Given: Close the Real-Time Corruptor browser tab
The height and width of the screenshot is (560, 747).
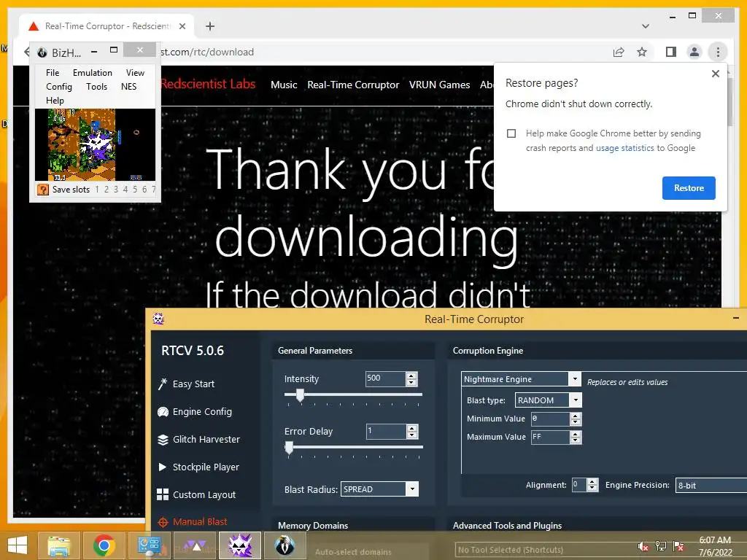Looking at the screenshot, I should pos(182,26).
